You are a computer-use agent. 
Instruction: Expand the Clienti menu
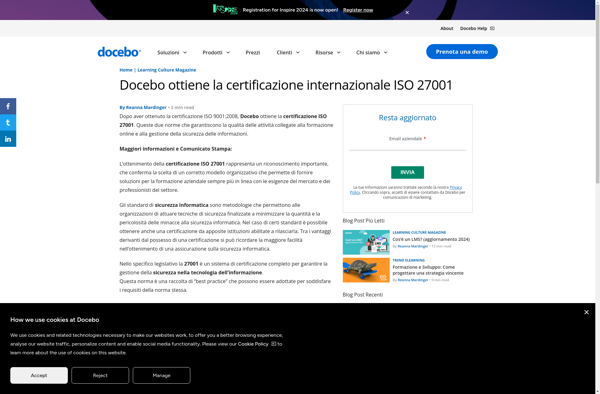coord(288,52)
